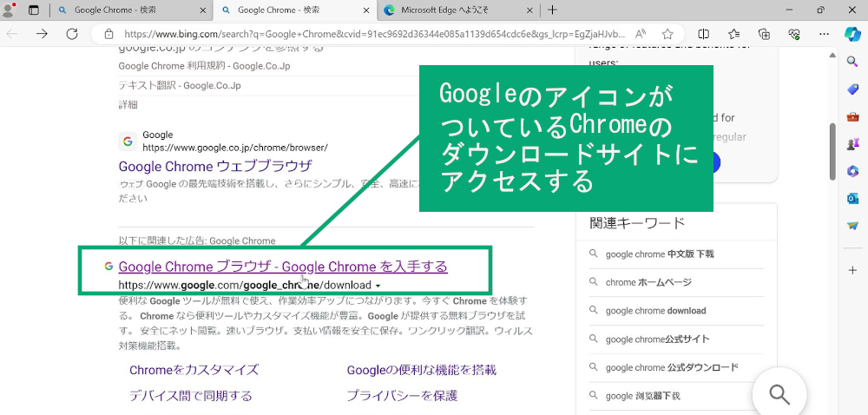The height and width of the screenshot is (415, 868).
Task: Search related keyword chrome ホームページ
Action: [648, 282]
